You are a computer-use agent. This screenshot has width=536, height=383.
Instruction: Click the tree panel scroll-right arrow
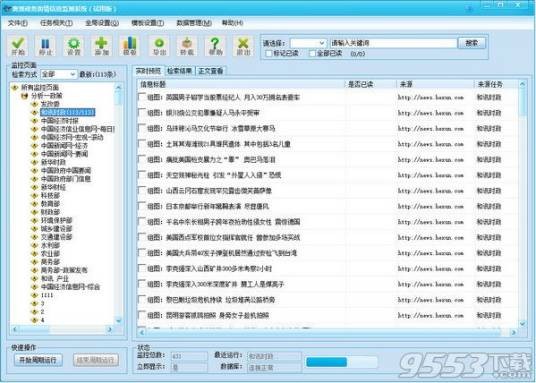click(x=110, y=330)
